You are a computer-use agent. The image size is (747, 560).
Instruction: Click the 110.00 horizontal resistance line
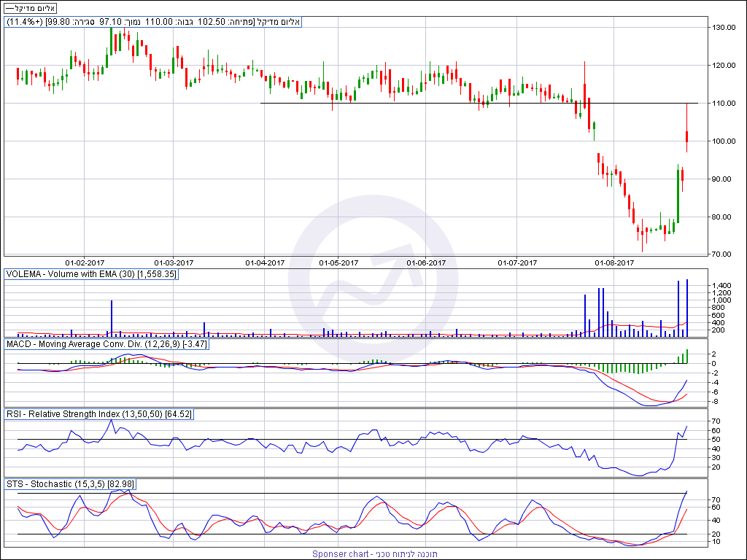[438, 103]
